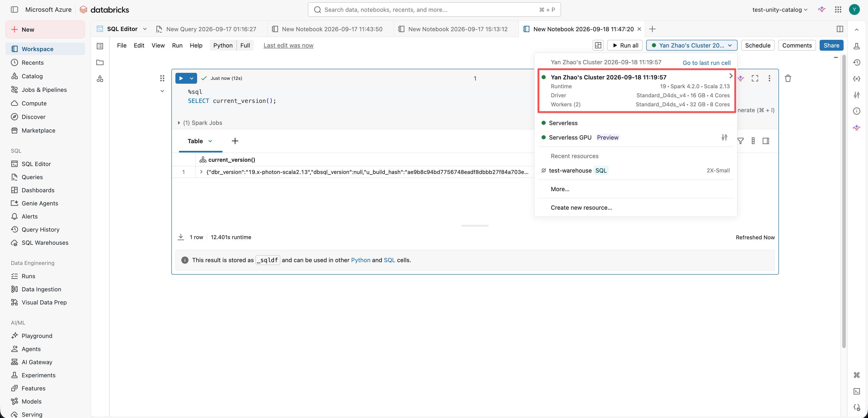
Task: Toggle the Full mode button
Action: pyautogui.click(x=245, y=45)
